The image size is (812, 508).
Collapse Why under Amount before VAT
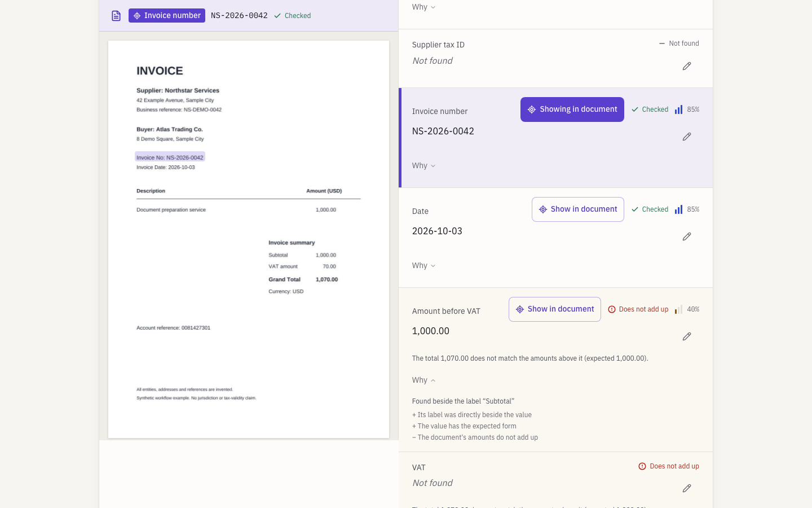tap(424, 380)
